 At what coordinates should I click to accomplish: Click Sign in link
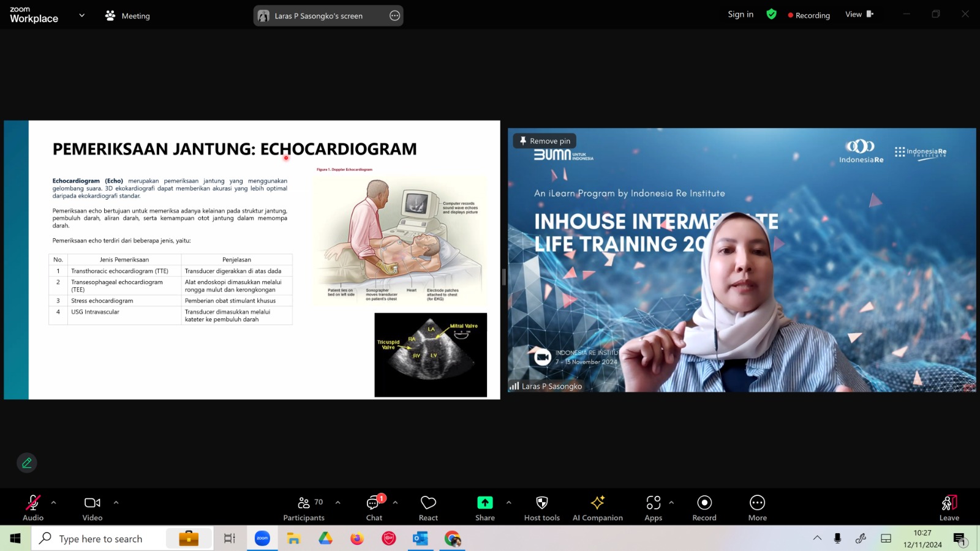[741, 15]
